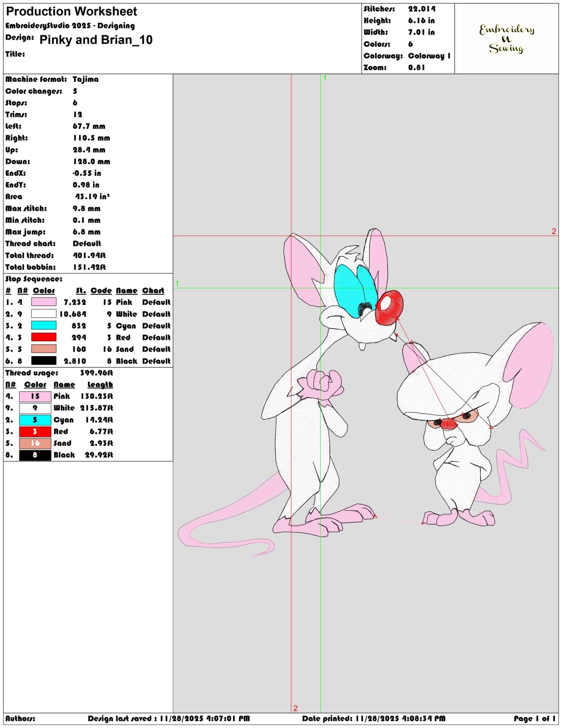This screenshot has height=728, width=562.
Task: Click the White stitch count 10,684
Action: (x=73, y=314)
